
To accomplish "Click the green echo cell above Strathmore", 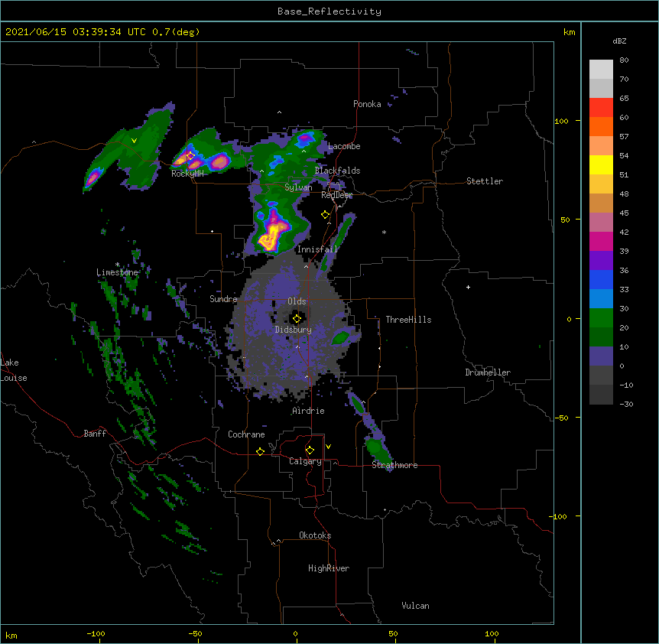I will point(374,447).
